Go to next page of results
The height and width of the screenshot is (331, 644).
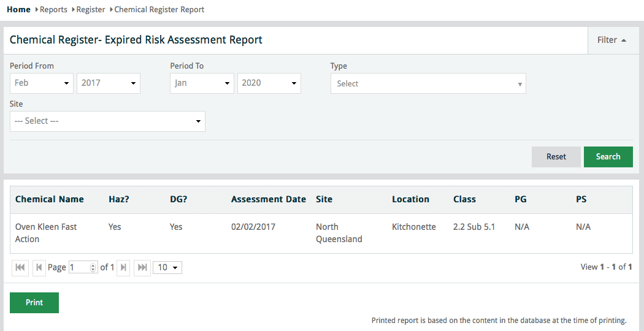tap(123, 268)
